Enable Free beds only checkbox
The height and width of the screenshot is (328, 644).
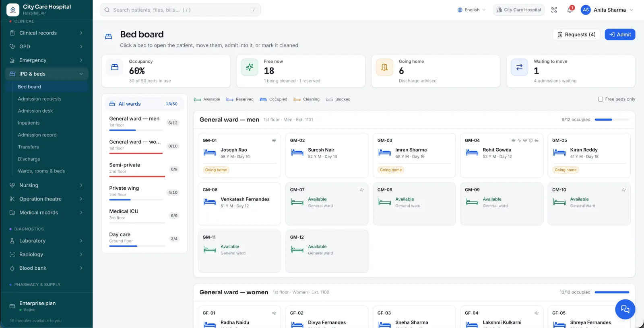(601, 99)
